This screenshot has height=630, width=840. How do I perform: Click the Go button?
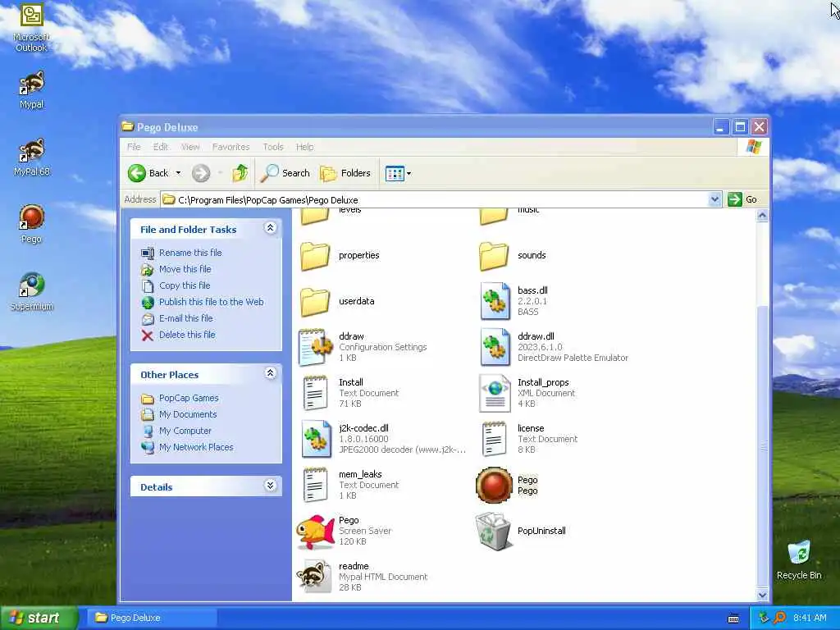742,199
